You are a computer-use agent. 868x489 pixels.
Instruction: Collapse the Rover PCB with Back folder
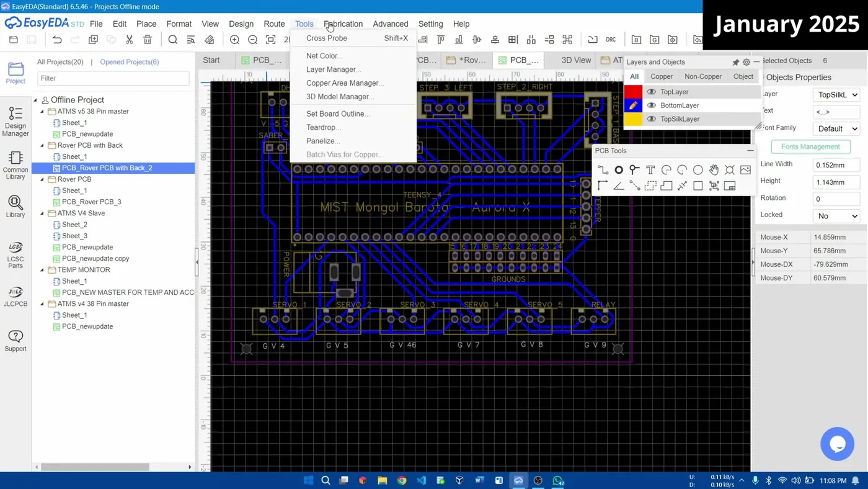click(x=43, y=145)
